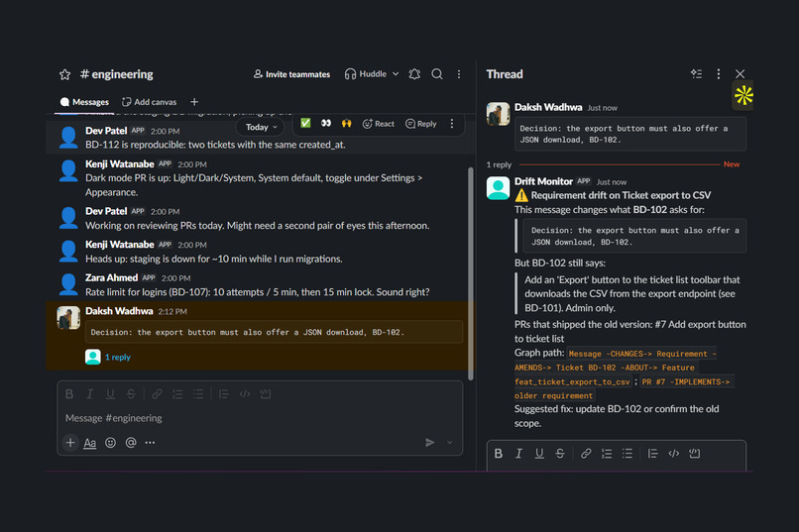Toggle italic in channel message composer
The image size is (799, 532).
coord(89,394)
